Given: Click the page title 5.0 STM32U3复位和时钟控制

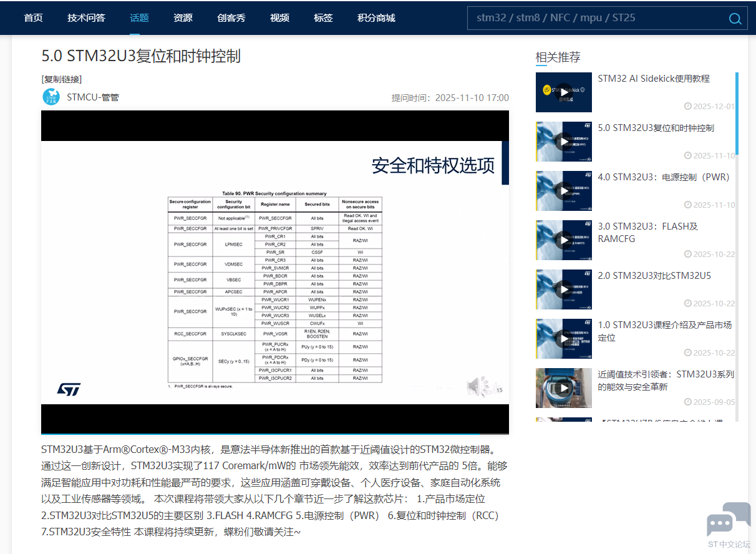Looking at the screenshot, I should (141, 56).
